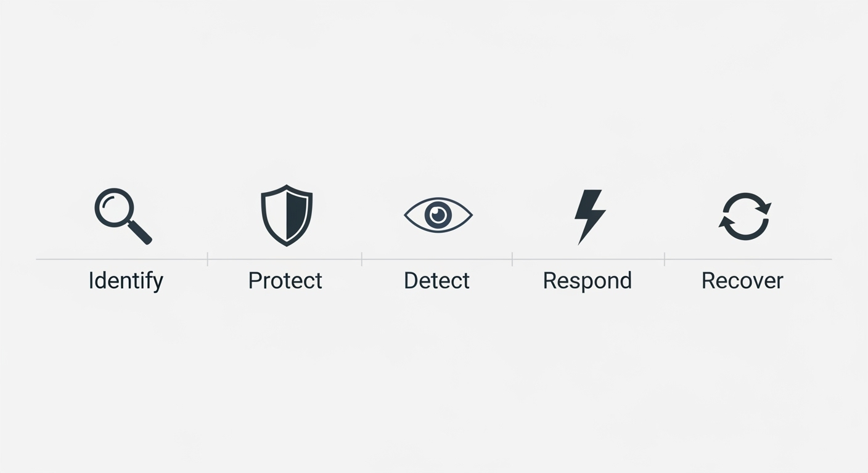Select the Protect label
The width and height of the screenshot is (868, 473).
pyautogui.click(x=285, y=281)
